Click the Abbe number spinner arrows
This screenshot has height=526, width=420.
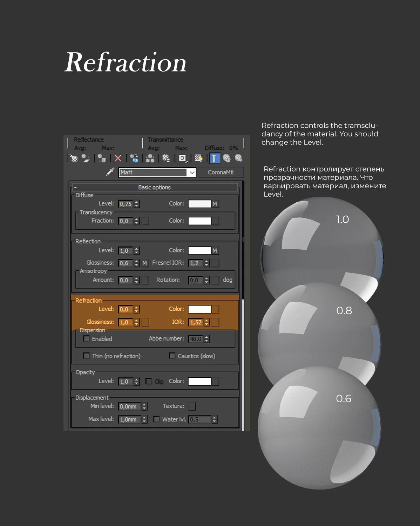pyautogui.click(x=207, y=339)
